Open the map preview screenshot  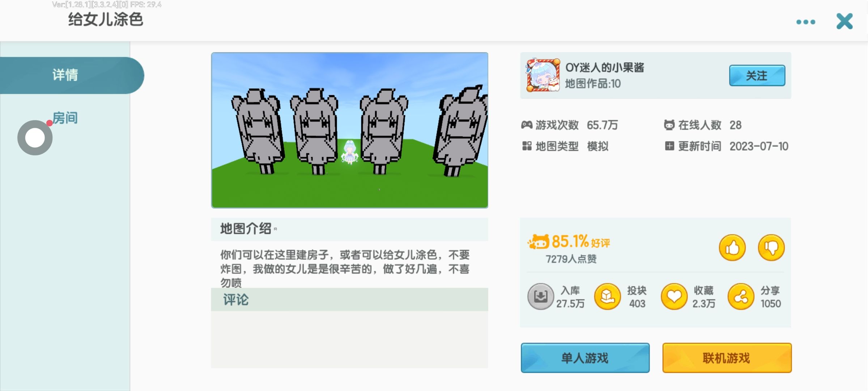pyautogui.click(x=349, y=130)
